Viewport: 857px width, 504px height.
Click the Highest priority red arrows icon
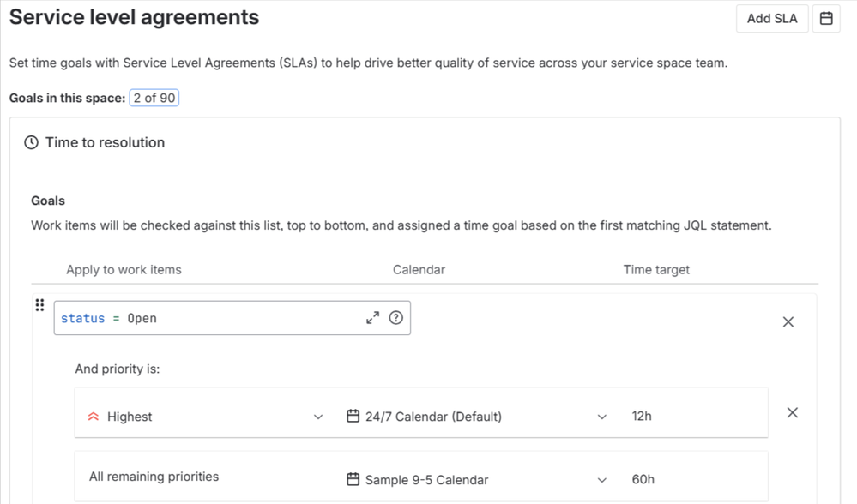coord(94,417)
